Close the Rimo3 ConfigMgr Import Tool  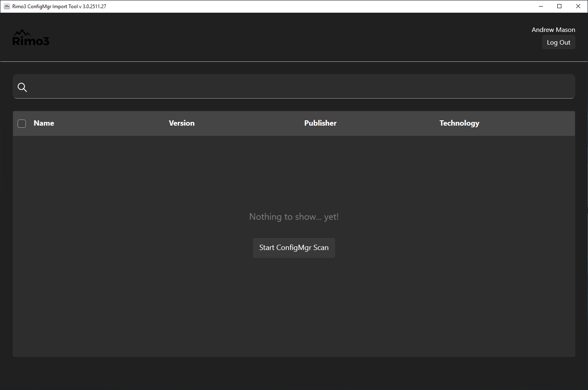click(578, 7)
